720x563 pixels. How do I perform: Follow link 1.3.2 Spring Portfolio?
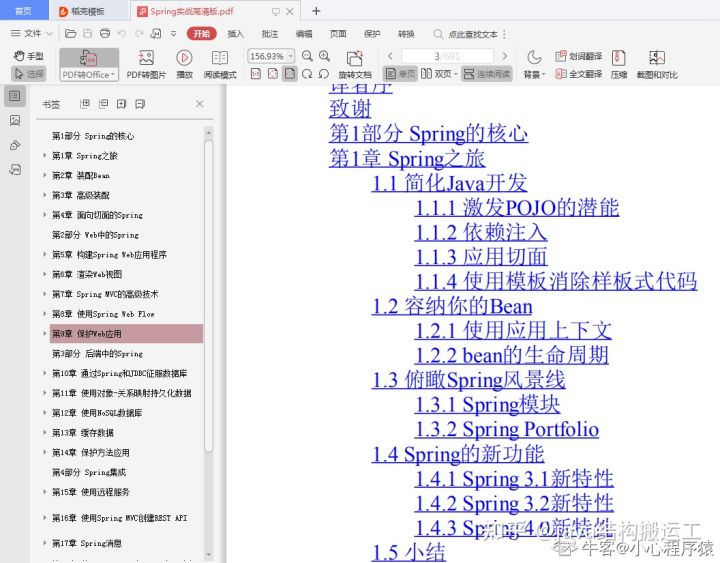pyautogui.click(x=507, y=429)
